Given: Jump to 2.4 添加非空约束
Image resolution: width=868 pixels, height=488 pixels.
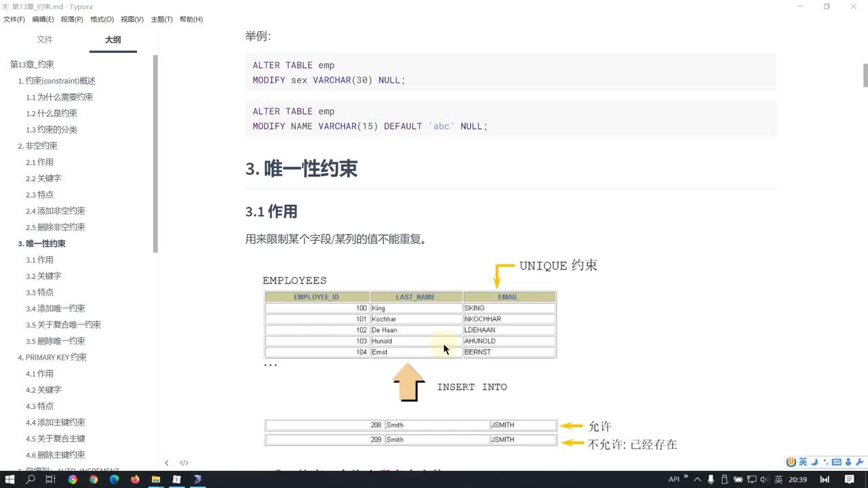Looking at the screenshot, I should 56,211.
